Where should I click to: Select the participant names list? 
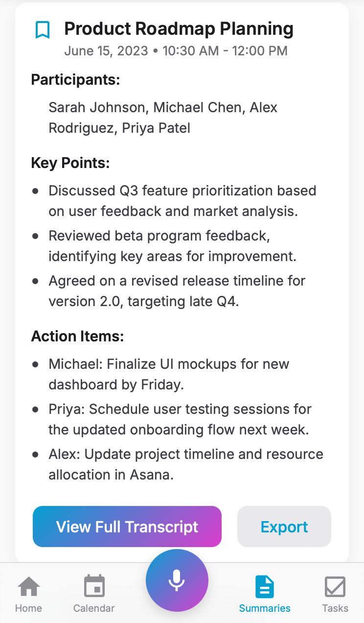point(163,118)
